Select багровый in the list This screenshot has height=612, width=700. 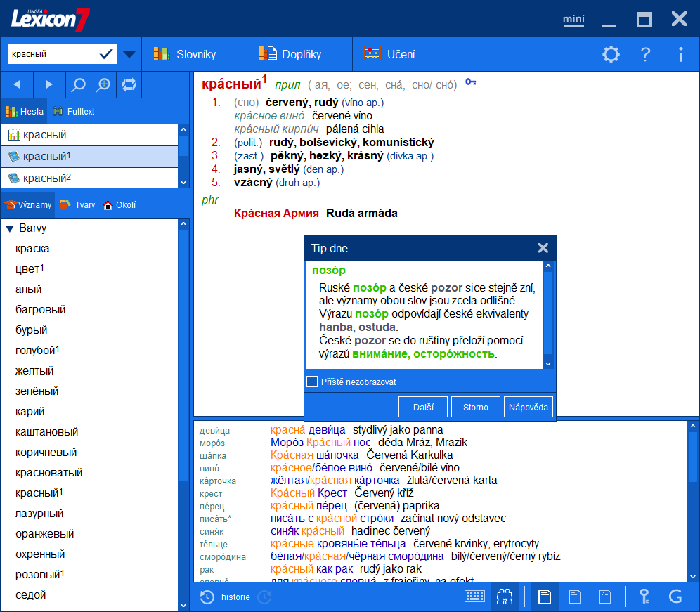[41, 310]
